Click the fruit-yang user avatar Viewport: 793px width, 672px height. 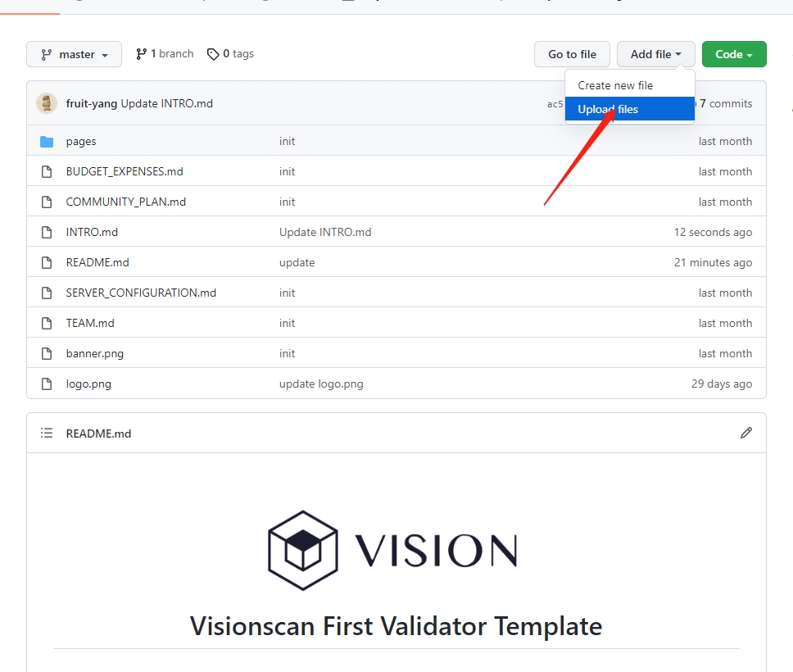(47, 103)
